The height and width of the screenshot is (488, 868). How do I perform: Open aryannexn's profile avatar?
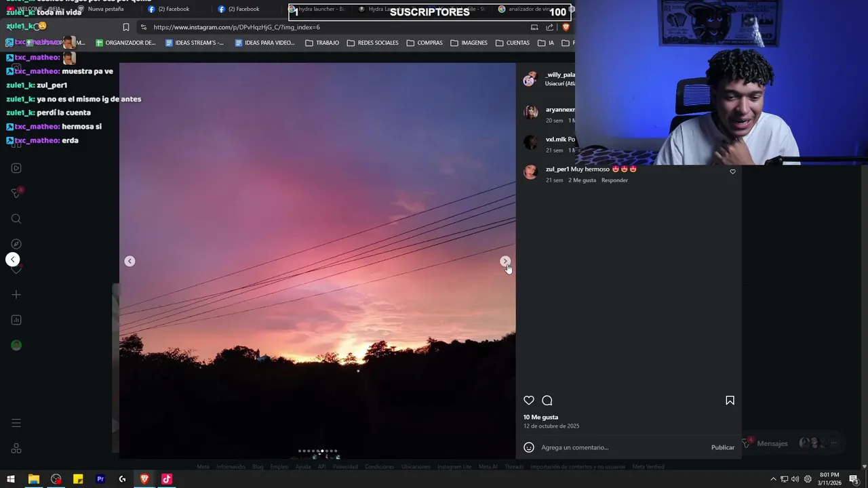530,112
